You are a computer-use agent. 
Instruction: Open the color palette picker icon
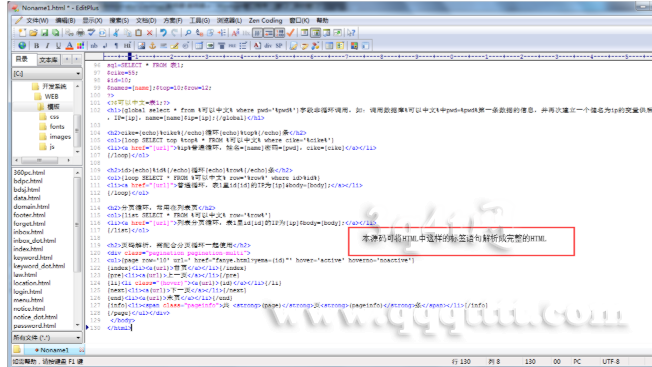point(80,46)
